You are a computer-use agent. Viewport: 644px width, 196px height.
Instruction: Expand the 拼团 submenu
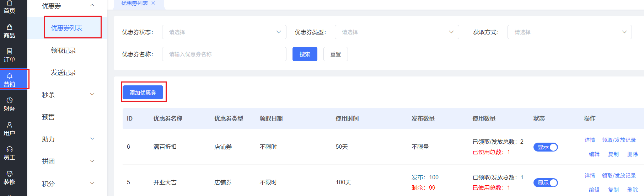(92, 161)
